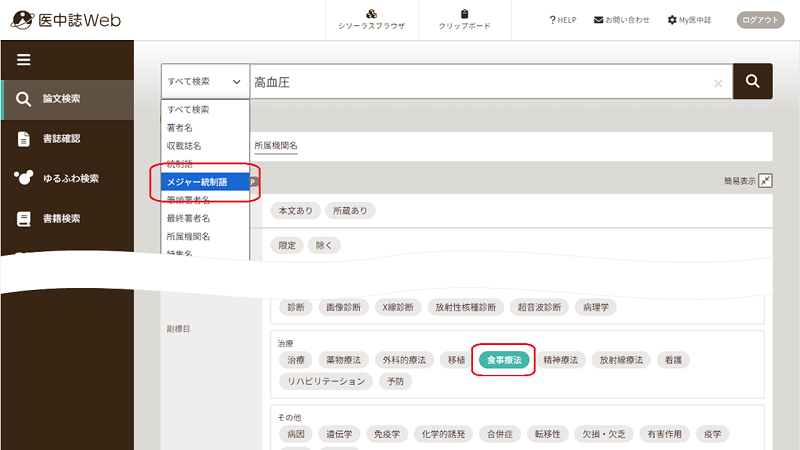Screen dimensions: 800x450
Task: Toggle the 診断 subheading
Action: (x=296, y=307)
